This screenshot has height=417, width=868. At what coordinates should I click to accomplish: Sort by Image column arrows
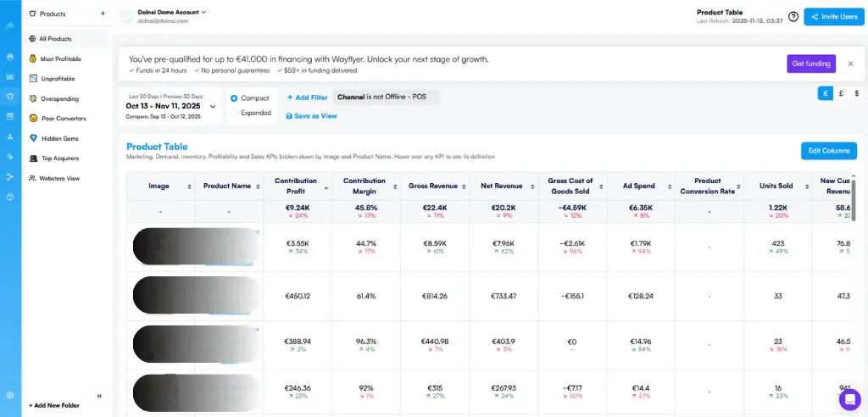[x=189, y=186]
